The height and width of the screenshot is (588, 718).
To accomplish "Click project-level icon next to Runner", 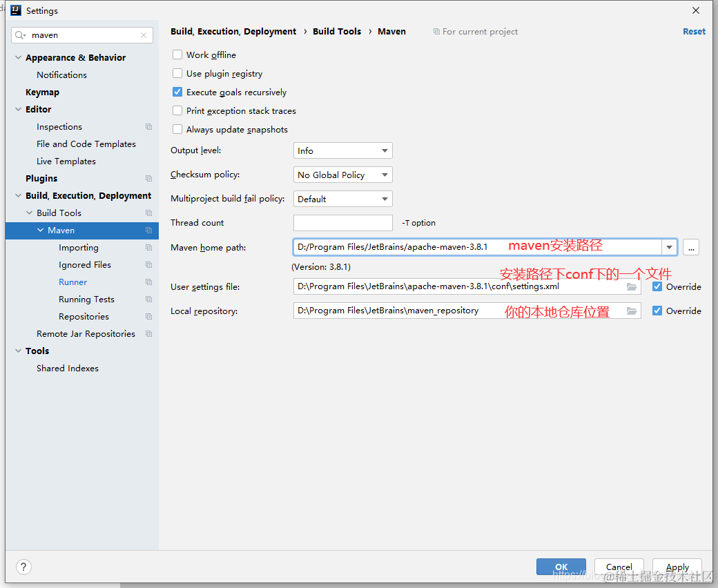I will pos(149,282).
